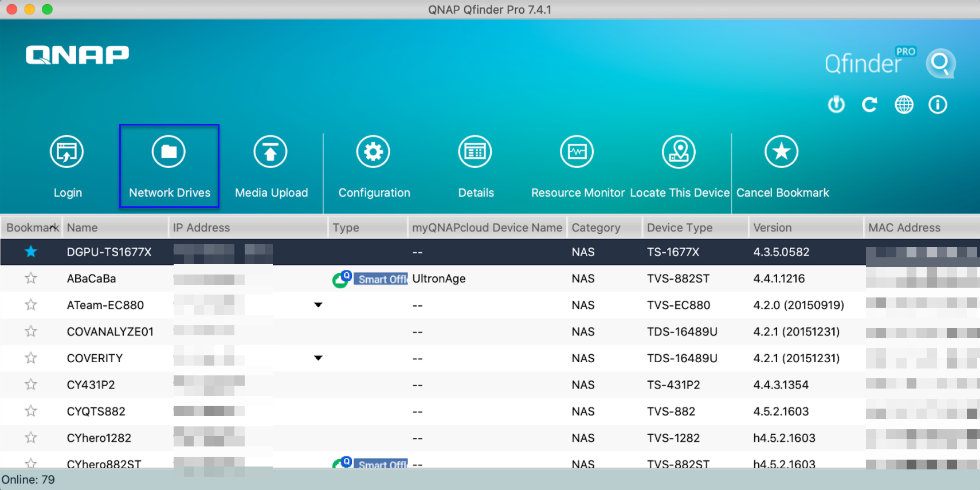Click the UltronAge cloud device name
980x490 pixels.
pyautogui.click(x=438, y=279)
